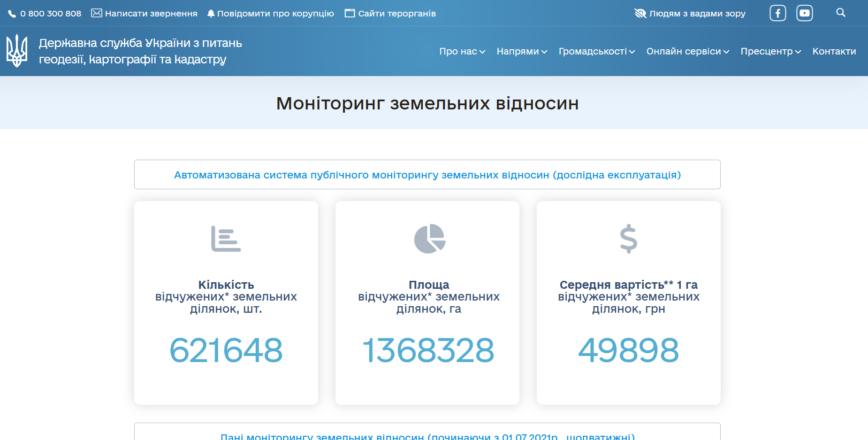Expand the Пресцентр menu
Viewport: 868px width, 440px height.
[770, 51]
